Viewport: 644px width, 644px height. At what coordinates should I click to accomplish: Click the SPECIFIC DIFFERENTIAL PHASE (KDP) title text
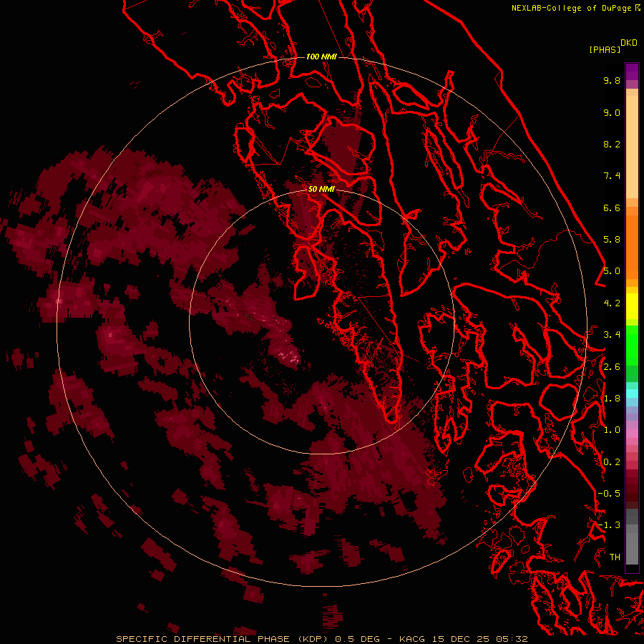(x=223, y=639)
